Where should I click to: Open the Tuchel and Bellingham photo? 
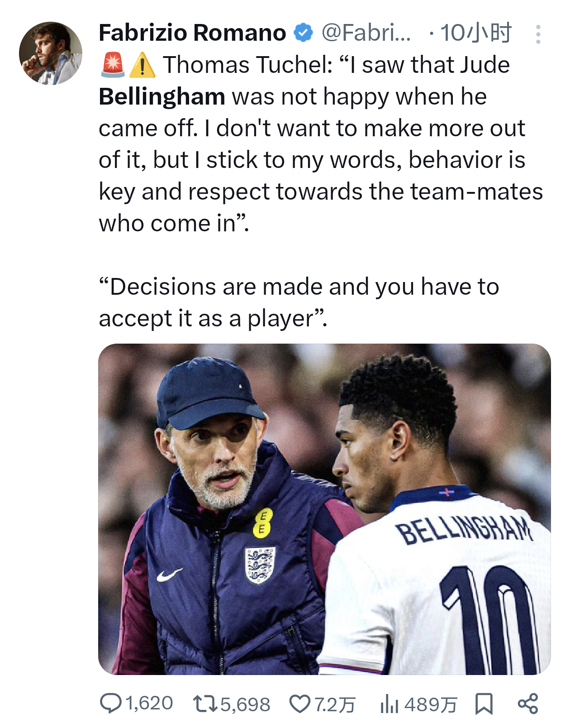pos(324,509)
